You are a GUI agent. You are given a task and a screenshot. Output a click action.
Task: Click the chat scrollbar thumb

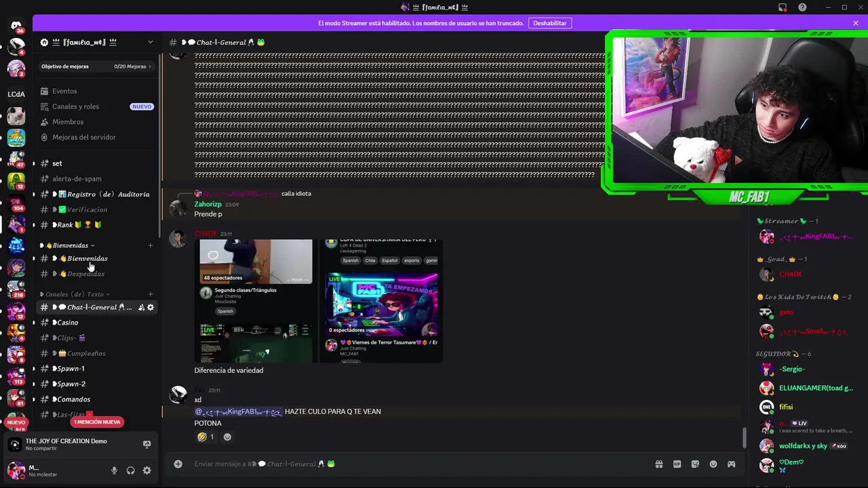744,438
